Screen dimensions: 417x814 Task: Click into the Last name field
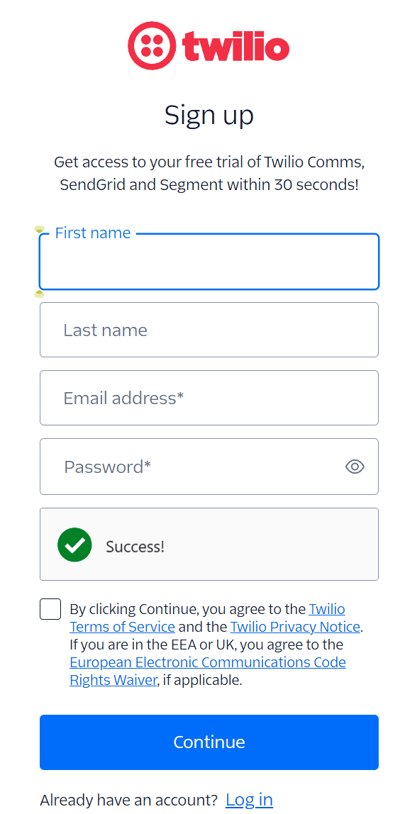[209, 330]
